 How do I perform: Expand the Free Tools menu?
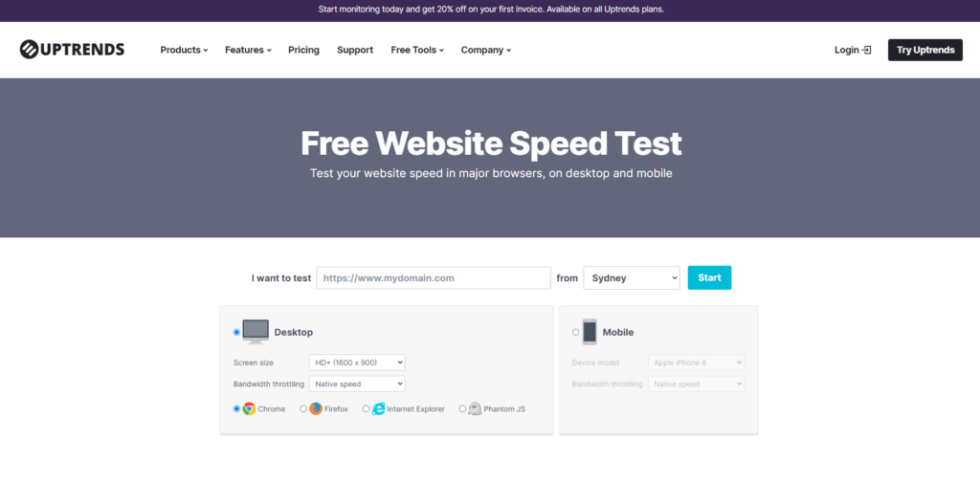click(417, 50)
